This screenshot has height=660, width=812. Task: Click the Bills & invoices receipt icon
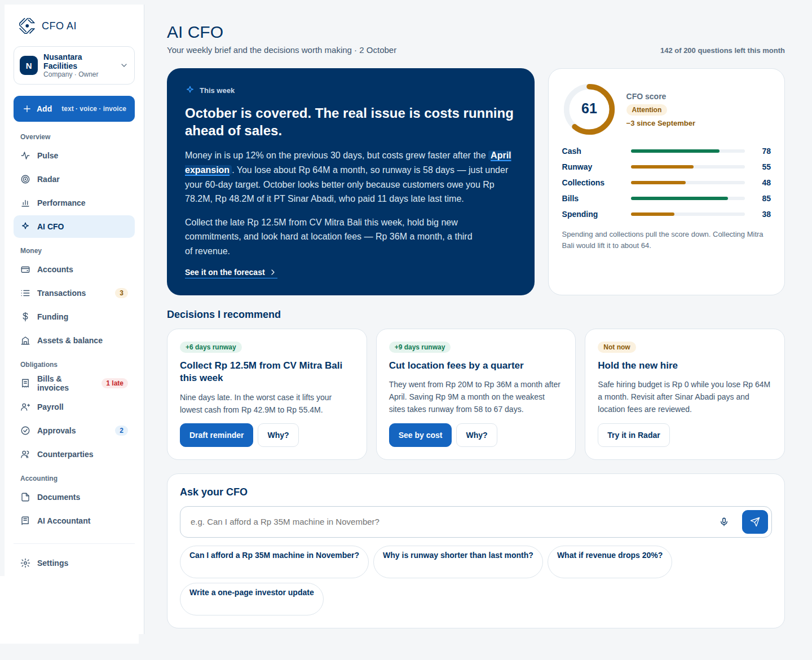[x=25, y=383]
